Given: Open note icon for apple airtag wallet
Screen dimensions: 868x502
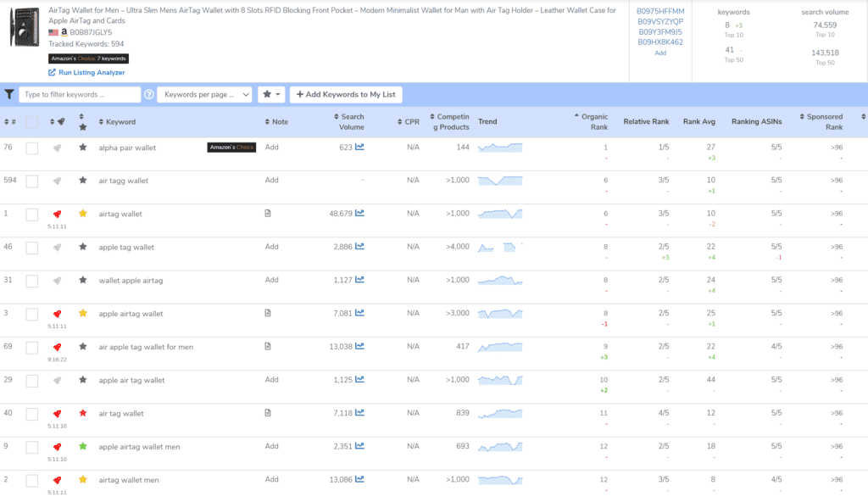Looking at the screenshot, I should tap(268, 313).
